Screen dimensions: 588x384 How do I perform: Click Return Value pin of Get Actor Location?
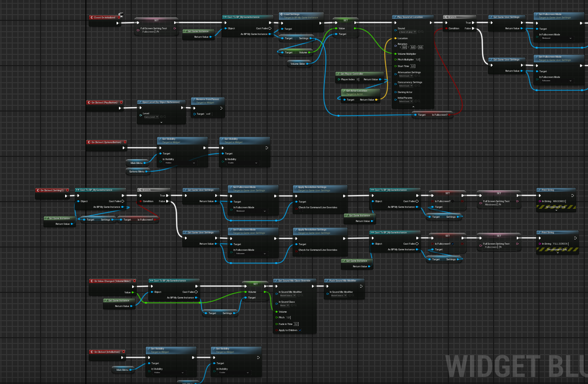[376, 100]
